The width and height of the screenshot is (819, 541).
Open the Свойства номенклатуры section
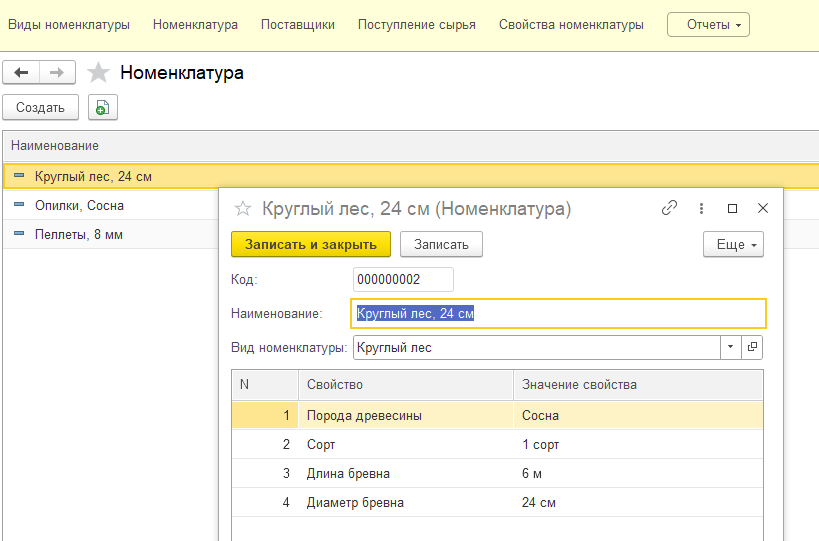pos(571,25)
